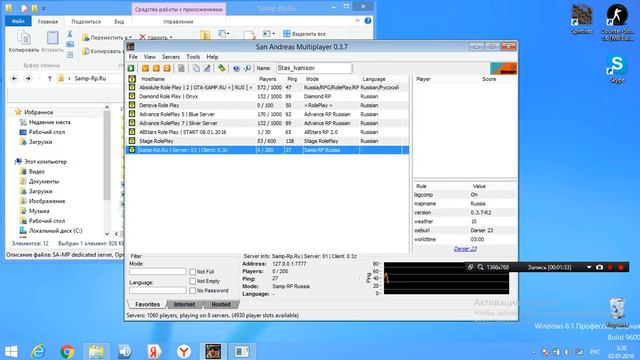Click the blue Help Topics icon
640x360 pixels.
tap(236, 68)
